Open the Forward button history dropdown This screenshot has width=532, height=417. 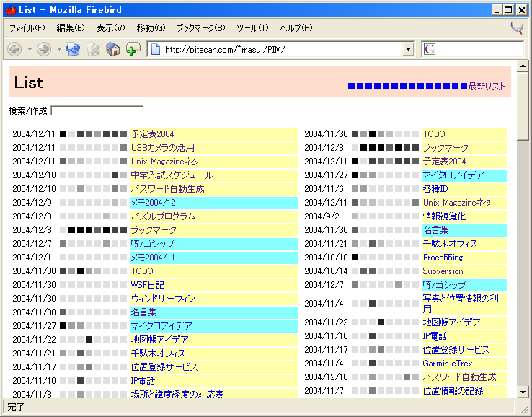pyautogui.click(x=59, y=50)
